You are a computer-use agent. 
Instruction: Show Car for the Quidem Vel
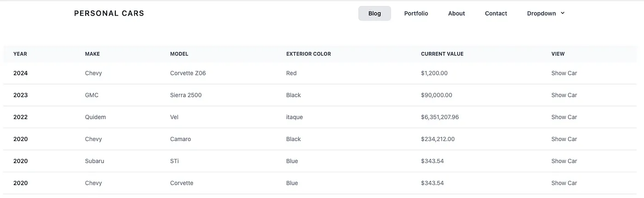coord(564,117)
